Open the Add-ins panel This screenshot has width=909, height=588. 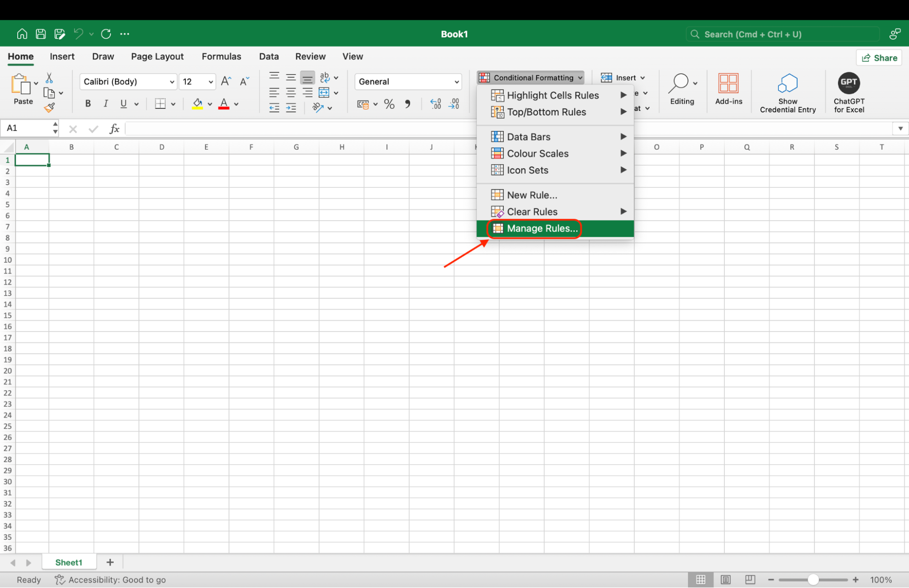click(x=728, y=90)
